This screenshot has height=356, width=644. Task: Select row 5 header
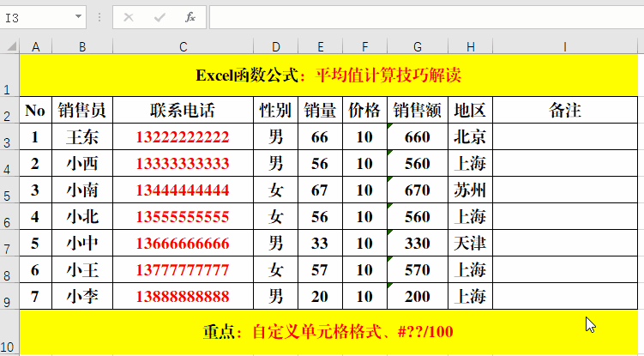click(x=9, y=190)
